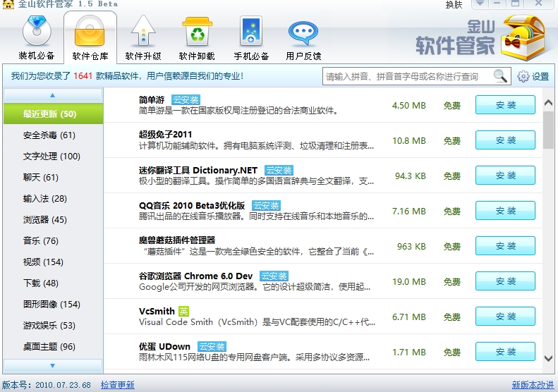Click the 云安装 badge next to Dictionary.NET
Viewport: 558px width, 392px height.
(279, 171)
